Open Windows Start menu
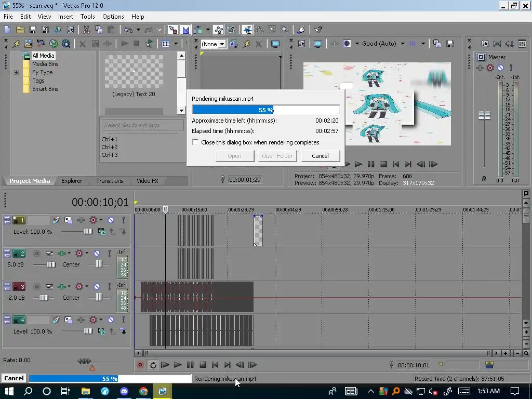 (9, 391)
